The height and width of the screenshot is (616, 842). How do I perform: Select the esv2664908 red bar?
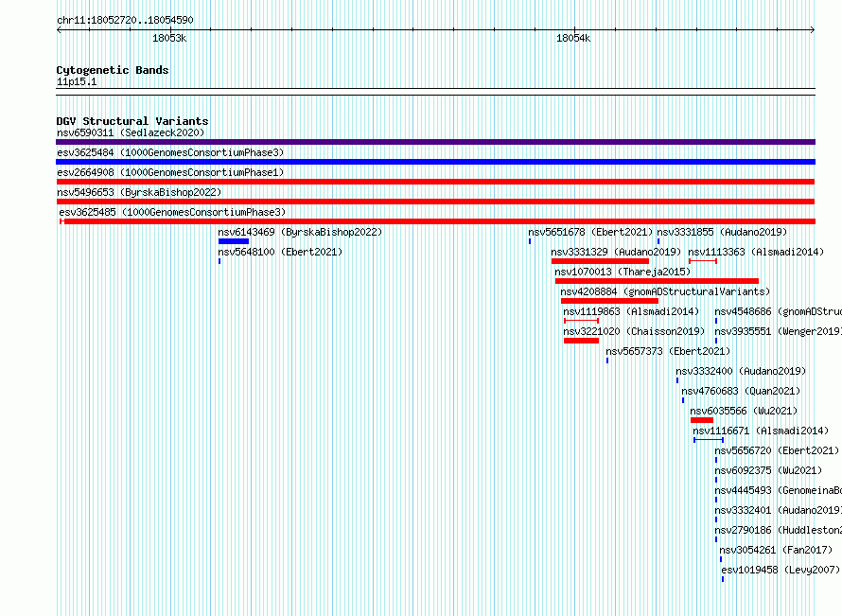[435, 182]
